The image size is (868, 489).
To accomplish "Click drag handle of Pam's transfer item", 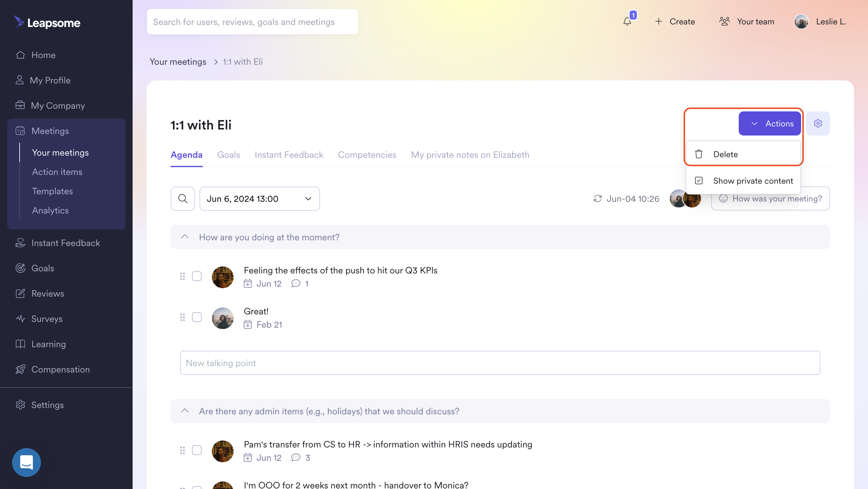I will tap(182, 450).
